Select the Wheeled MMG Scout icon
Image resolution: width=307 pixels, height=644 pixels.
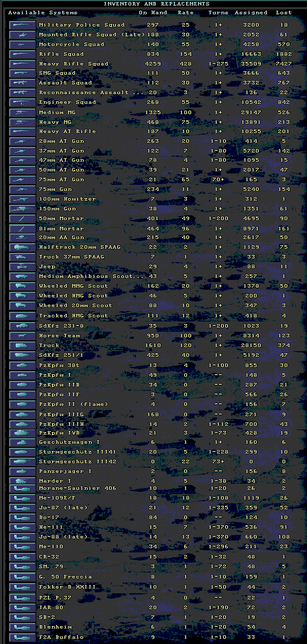(23, 286)
